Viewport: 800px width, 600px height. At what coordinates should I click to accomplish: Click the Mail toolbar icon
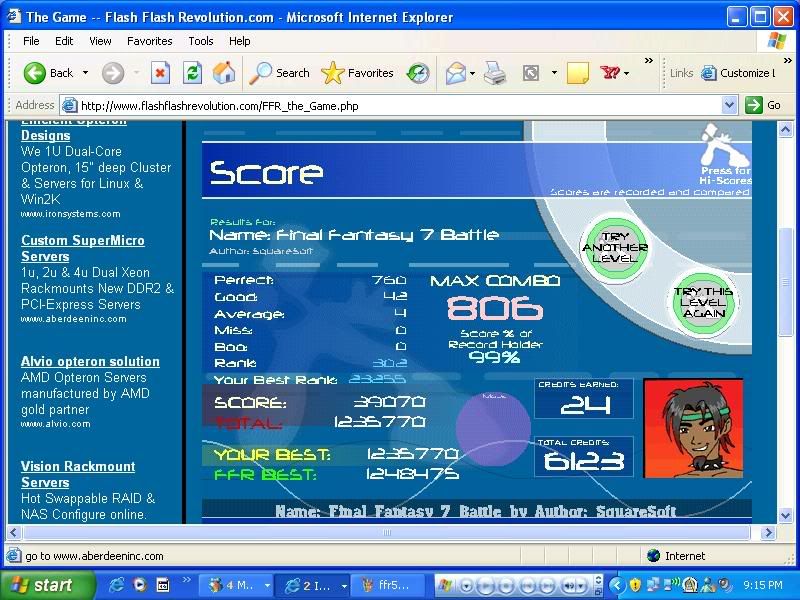click(x=456, y=73)
